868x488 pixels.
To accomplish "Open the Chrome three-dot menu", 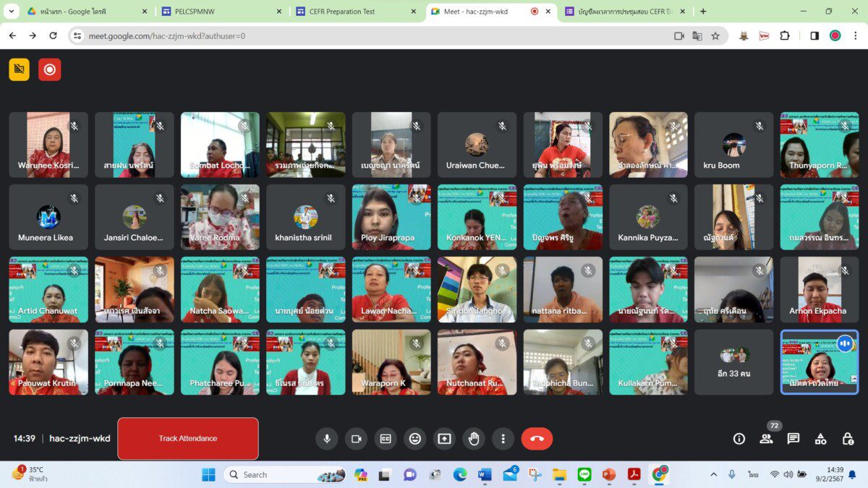I will pyautogui.click(x=855, y=35).
